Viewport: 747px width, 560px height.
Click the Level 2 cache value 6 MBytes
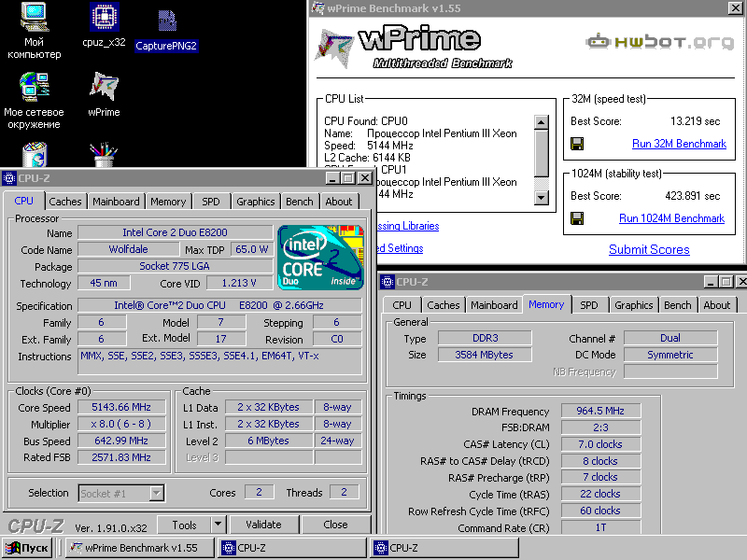pos(268,441)
